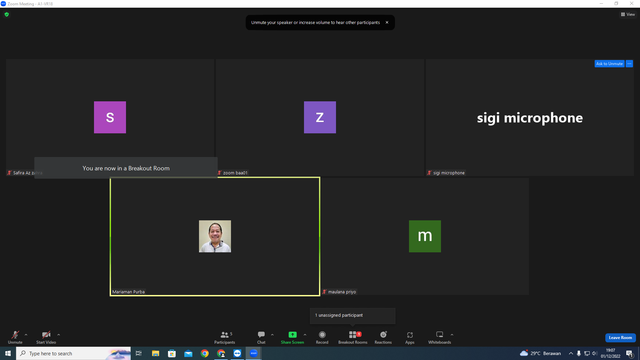Open audio options arrow beside Unmute

coord(26,335)
